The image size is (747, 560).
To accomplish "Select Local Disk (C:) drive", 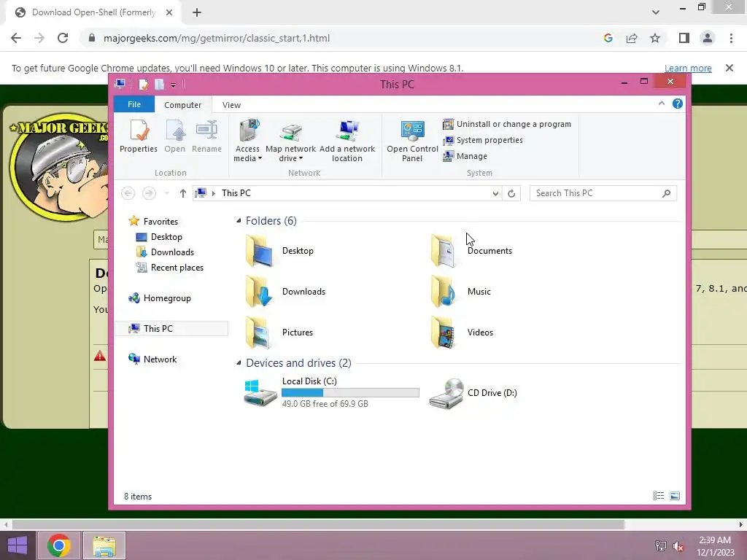I will point(331,392).
